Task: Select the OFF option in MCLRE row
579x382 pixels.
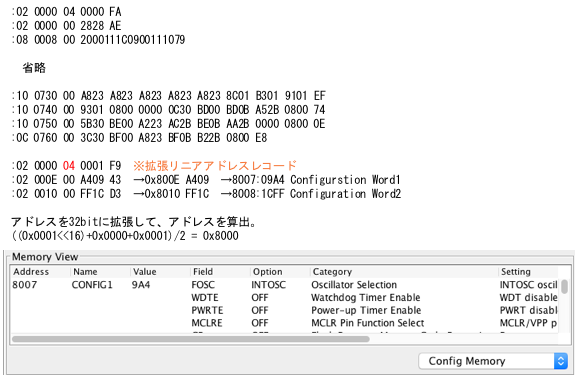Action: tap(260, 323)
